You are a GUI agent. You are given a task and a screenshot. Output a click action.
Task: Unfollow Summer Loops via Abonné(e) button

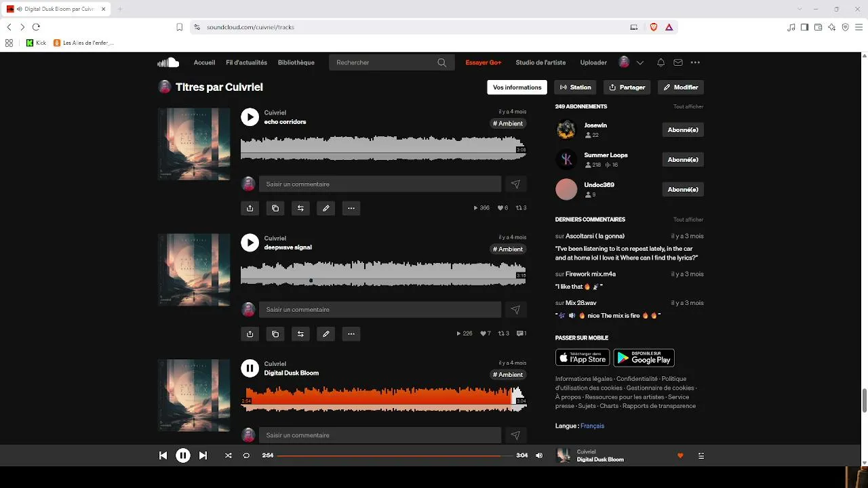pyautogui.click(x=683, y=160)
